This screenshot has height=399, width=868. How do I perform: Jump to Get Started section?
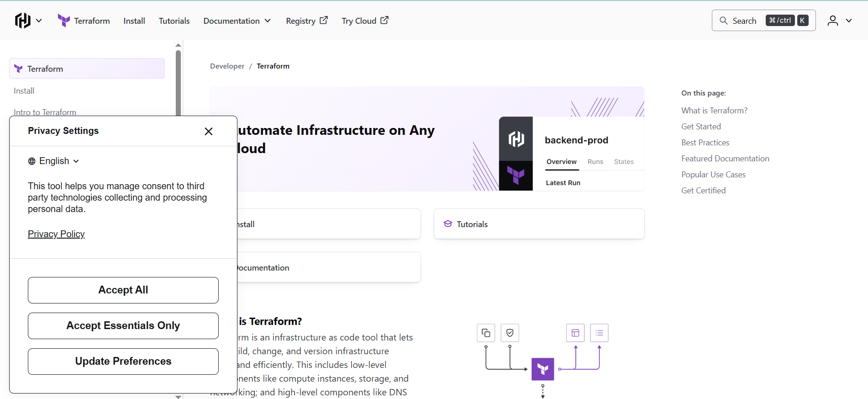click(x=701, y=126)
